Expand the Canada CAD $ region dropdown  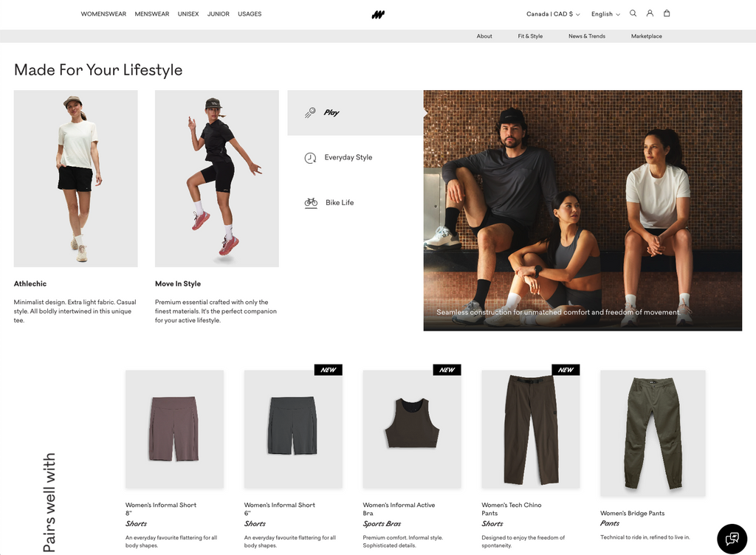coord(553,14)
